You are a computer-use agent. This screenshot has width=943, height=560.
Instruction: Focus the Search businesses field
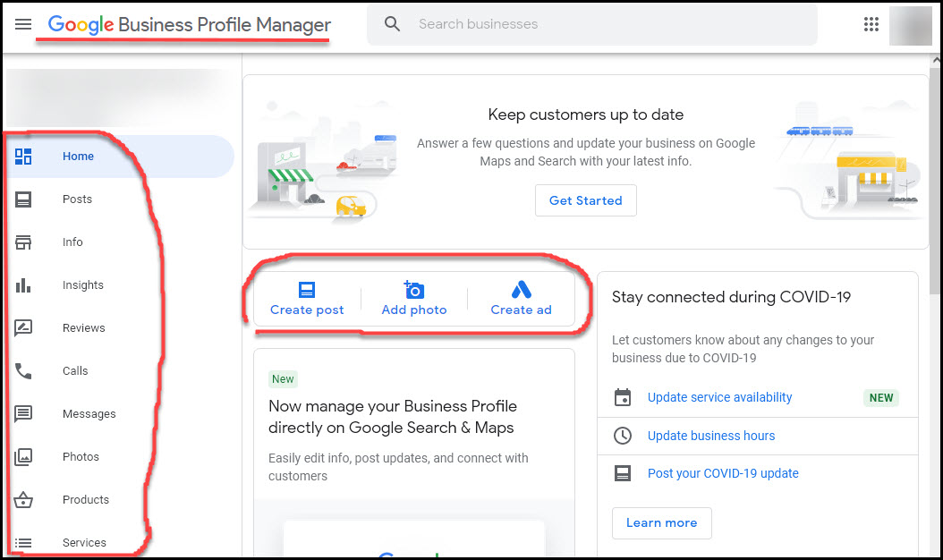click(592, 24)
